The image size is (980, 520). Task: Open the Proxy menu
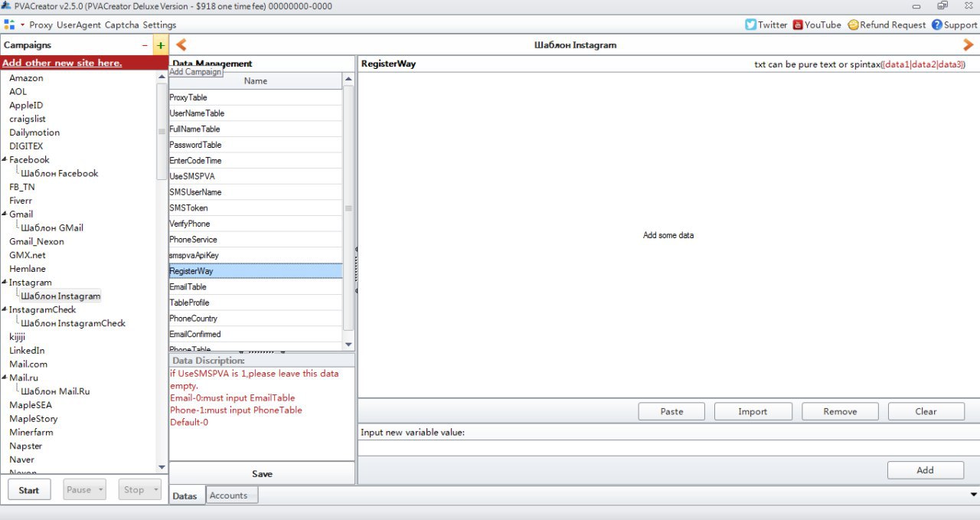point(41,25)
